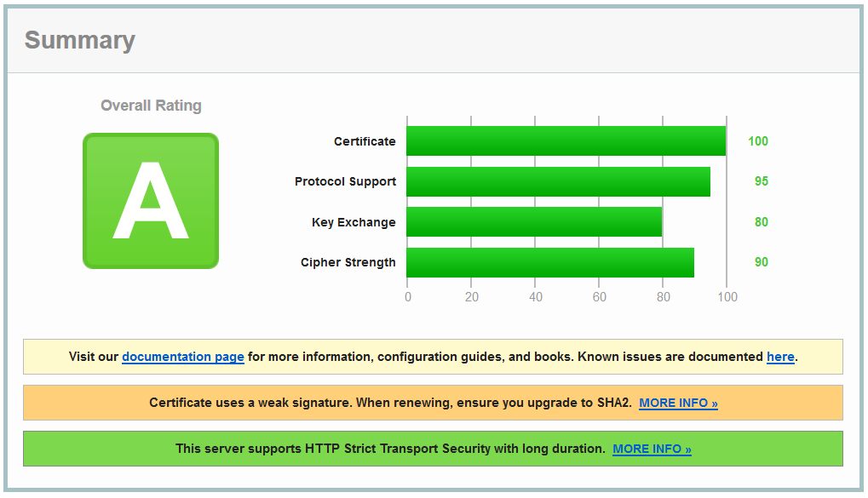Click the here link for known issues
868x498 pixels.
pos(780,357)
